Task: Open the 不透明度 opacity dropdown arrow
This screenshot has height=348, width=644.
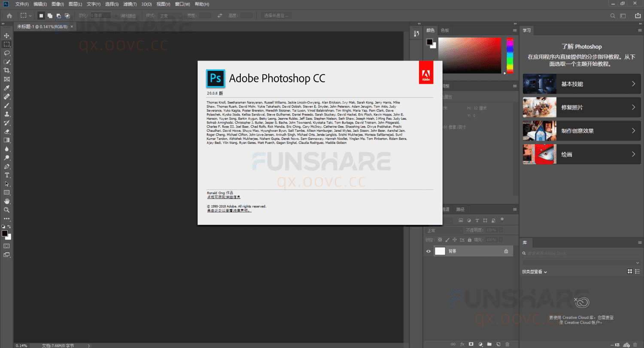Action: pos(501,230)
